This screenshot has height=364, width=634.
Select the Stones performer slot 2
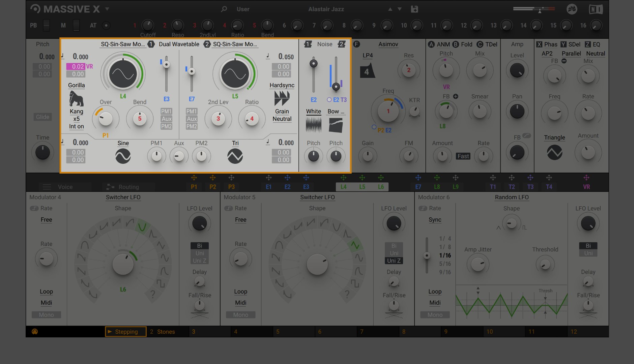coord(166,332)
